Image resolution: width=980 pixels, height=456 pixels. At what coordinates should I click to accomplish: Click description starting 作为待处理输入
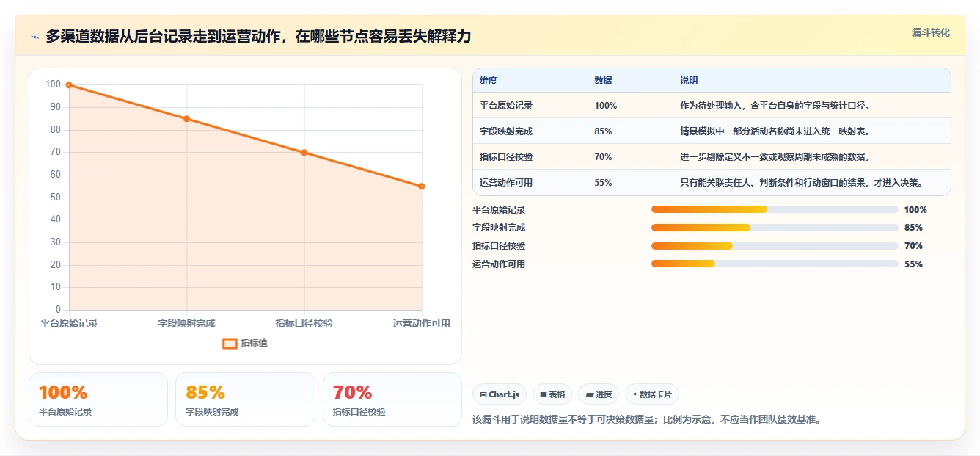pos(775,106)
